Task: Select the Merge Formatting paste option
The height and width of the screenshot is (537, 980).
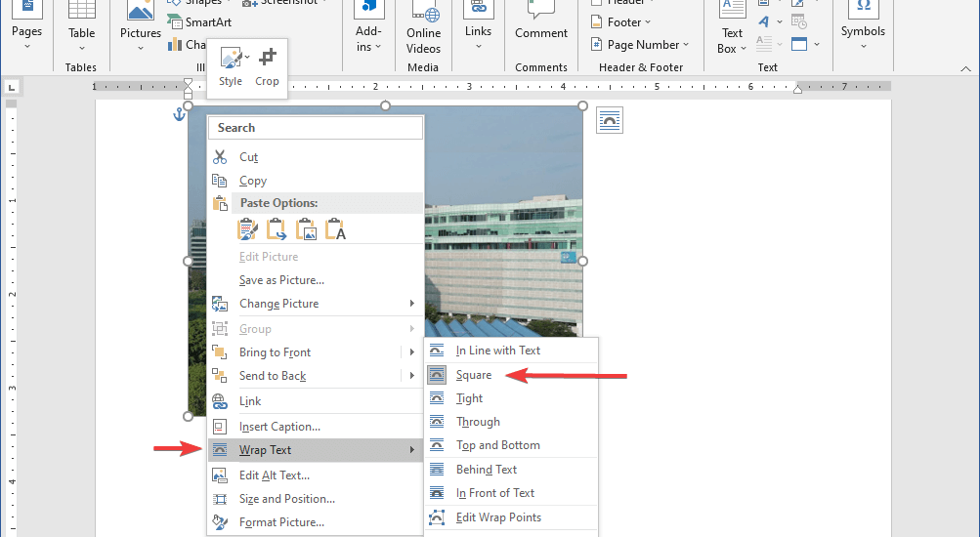Action: pyautogui.click(x=277, y=229)
